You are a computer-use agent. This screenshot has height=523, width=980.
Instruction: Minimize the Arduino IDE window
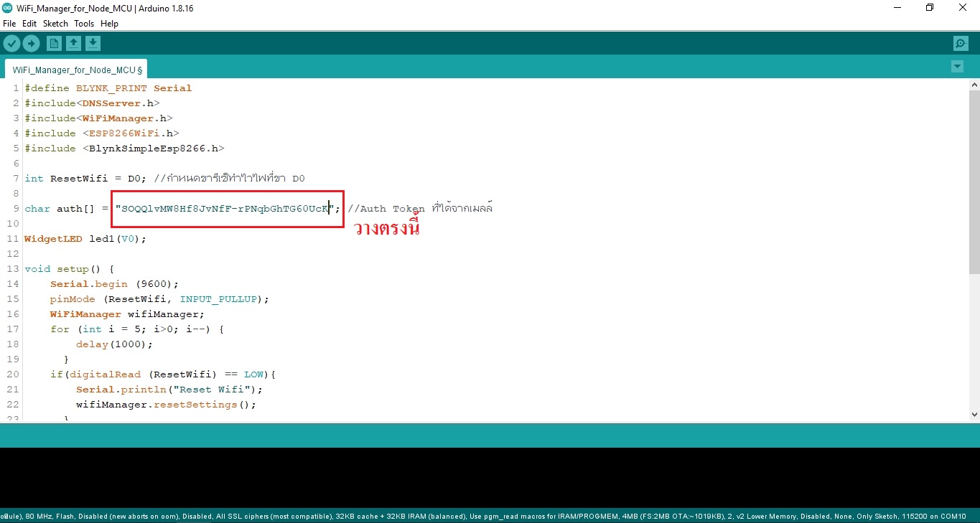[897, 9]
